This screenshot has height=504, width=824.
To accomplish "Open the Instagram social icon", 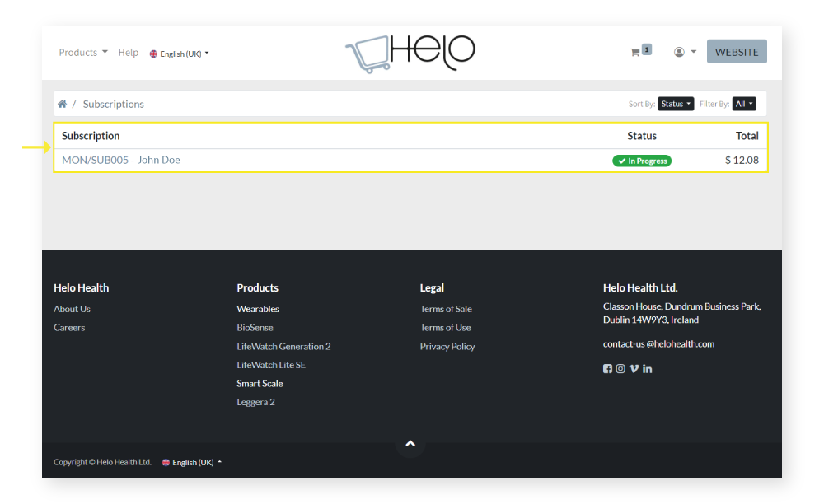I will pyautogui.click(x=620, y=369).
